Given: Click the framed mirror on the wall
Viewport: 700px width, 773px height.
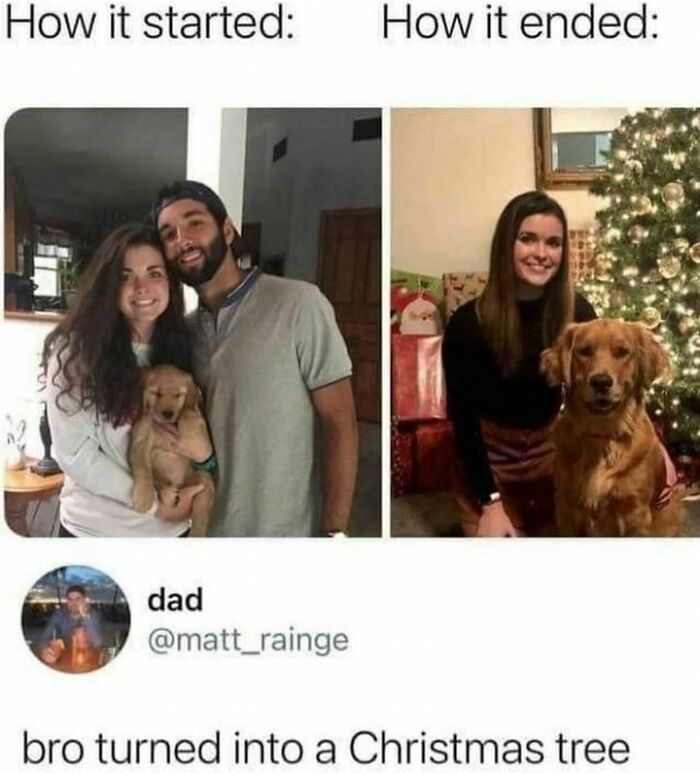Looking at the screenshot, I should pyautogui.click(x=577, y=147).
